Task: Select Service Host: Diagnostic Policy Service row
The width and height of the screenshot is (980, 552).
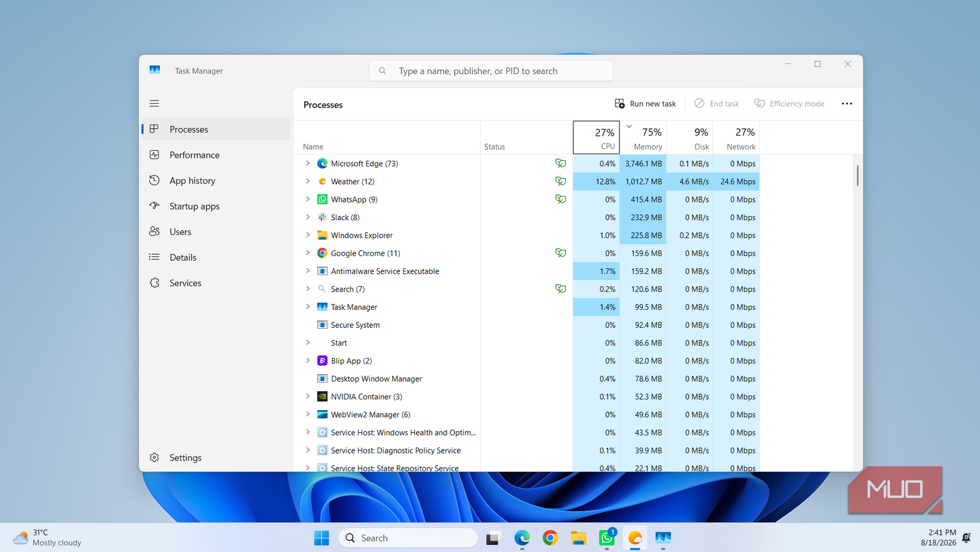Action: [526, 451]
